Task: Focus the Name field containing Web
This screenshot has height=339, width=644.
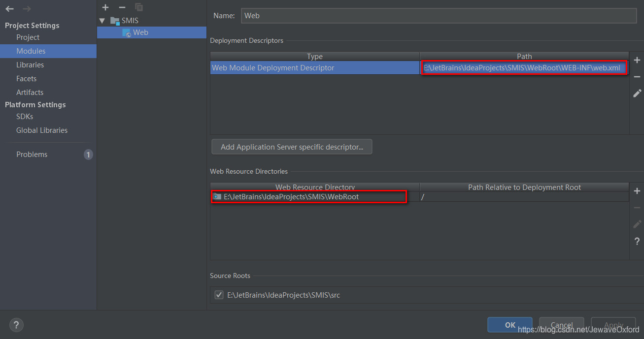Action: [x=439, y=16]
